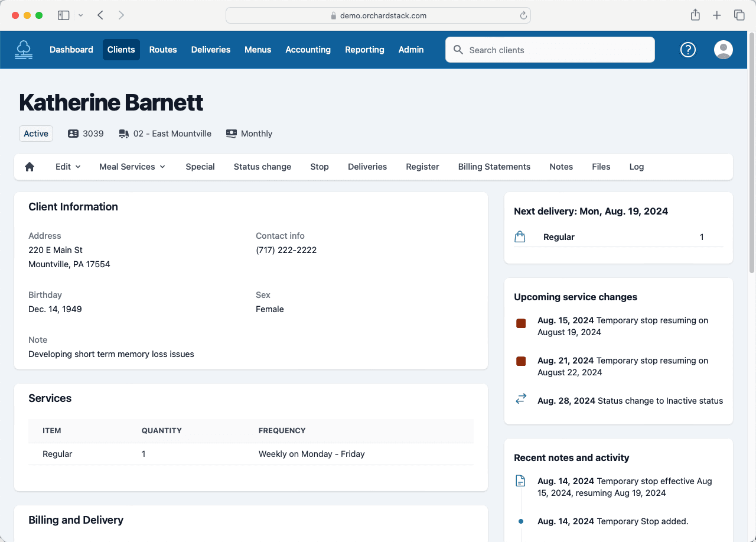The width and height of the screenshot is (756, 542).
Task: Click the Orchard tree logo icon
Action: click(x=24, y=50)
